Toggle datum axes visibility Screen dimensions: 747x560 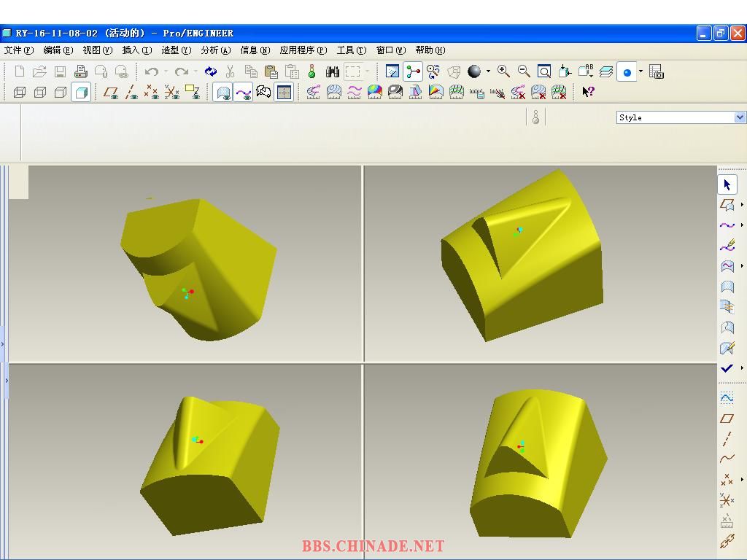pyautogui.click(x=131, y=92)
